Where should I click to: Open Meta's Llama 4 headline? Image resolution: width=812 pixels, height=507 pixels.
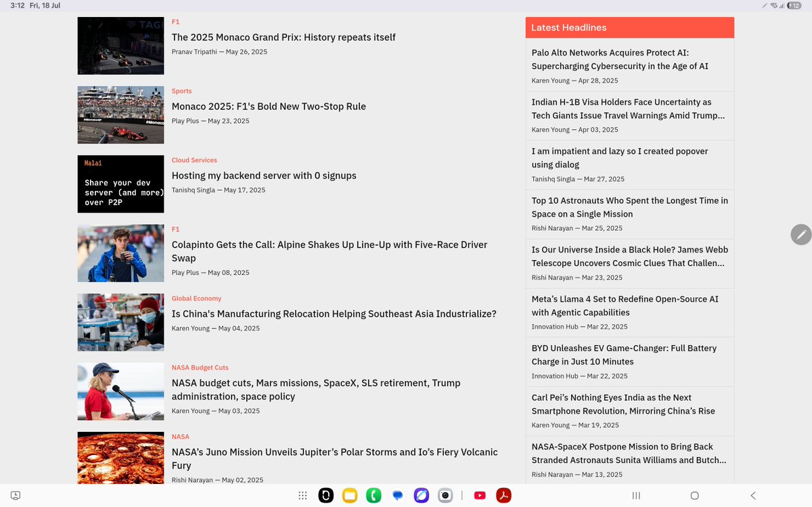(625, 306)
